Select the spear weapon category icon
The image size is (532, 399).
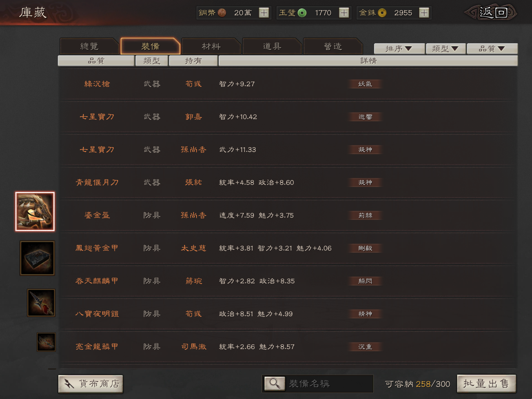pyautogui.click(x=41, y=303)
